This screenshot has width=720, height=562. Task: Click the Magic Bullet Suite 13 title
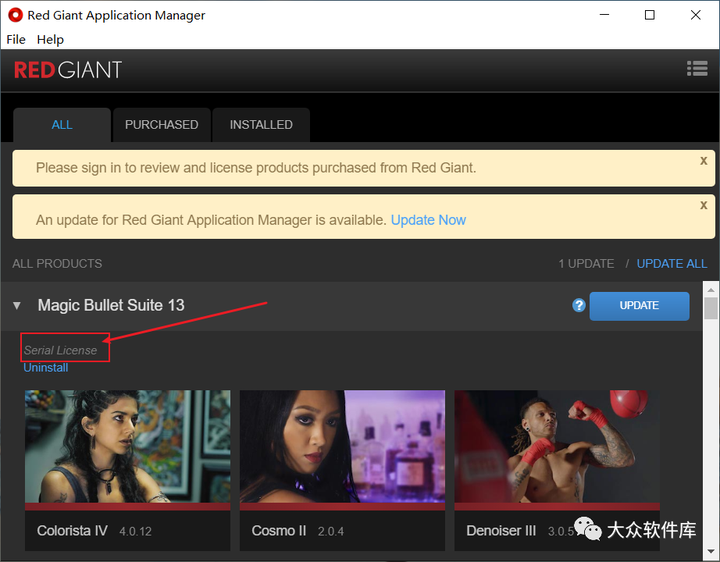pyautogui.click(x=111, y=305)
